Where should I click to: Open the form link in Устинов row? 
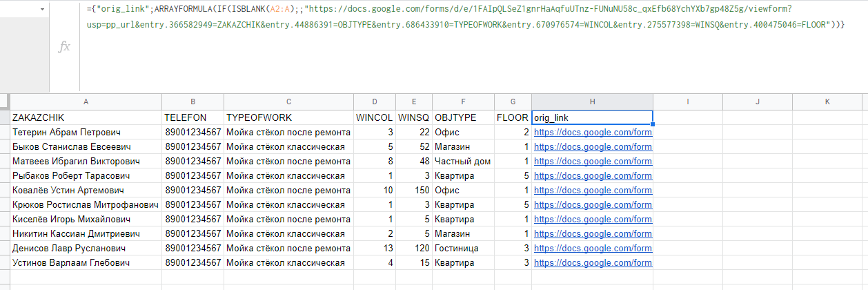tap(593, 262)
